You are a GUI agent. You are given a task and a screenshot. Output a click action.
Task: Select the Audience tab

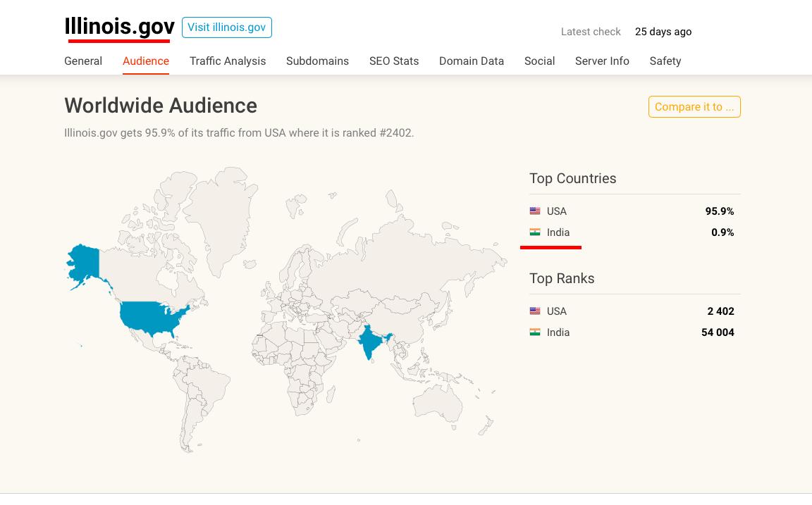(x=145, y=61)
